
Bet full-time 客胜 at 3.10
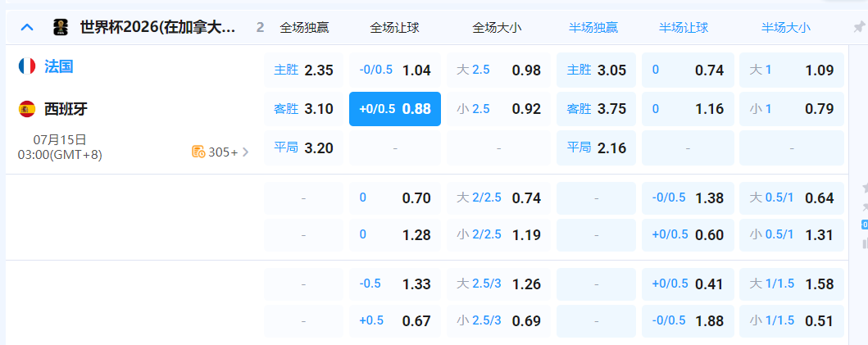coord(303,109)
